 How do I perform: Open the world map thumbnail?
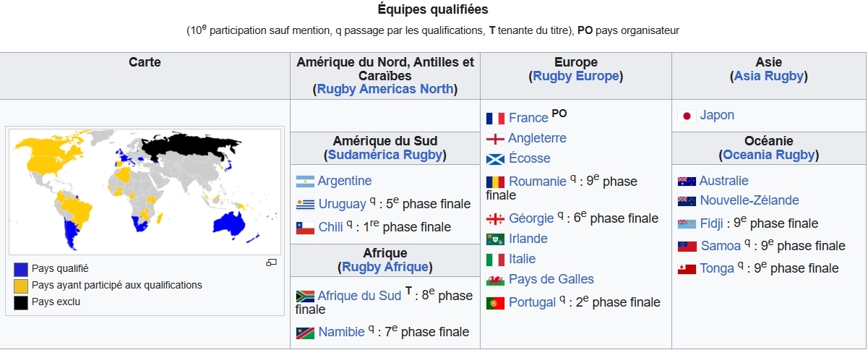[145, 192]
